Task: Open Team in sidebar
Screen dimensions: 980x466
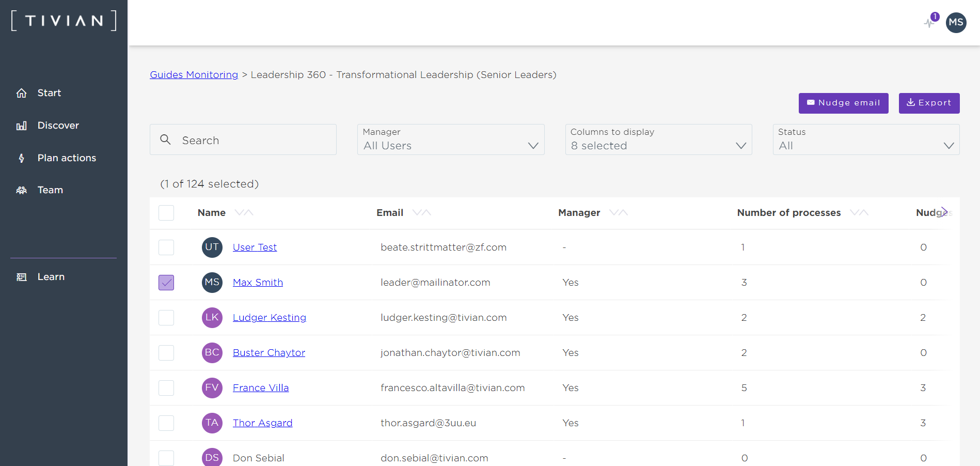Action: click(x=50, y=190)
